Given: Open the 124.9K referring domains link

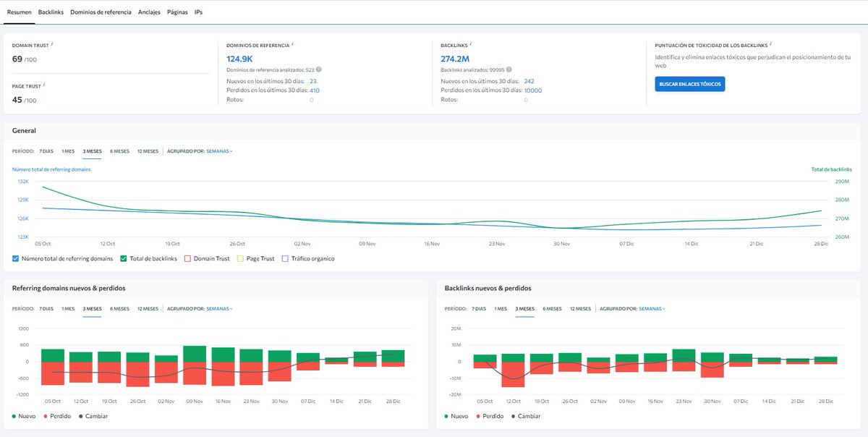Looking at the screenshot, I should 239,59.
